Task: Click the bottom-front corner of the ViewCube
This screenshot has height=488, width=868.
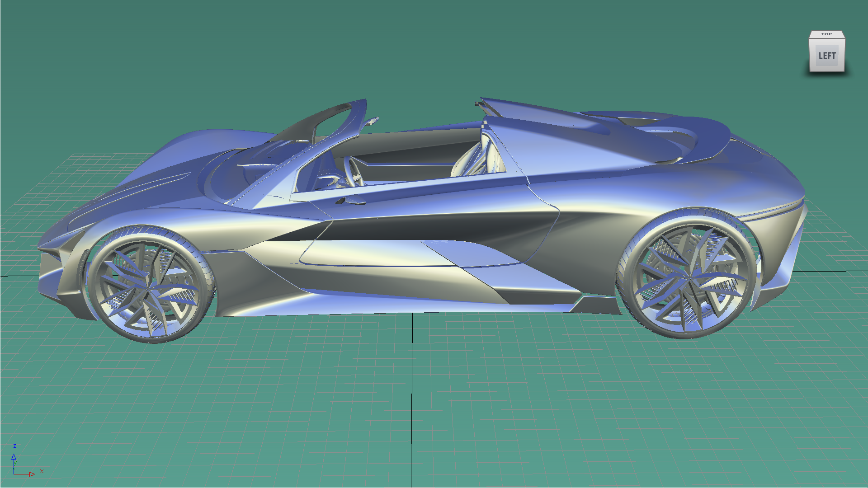Action: pos(810,71)
